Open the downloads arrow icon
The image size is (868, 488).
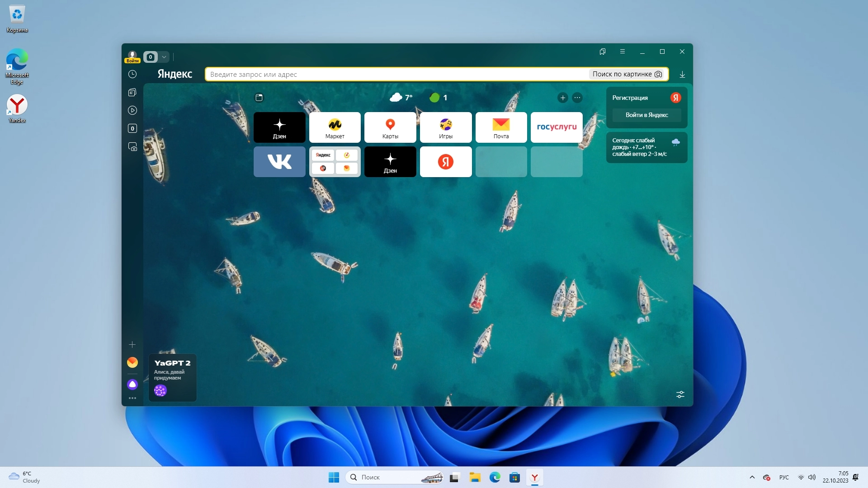click(x=682, y=75)
